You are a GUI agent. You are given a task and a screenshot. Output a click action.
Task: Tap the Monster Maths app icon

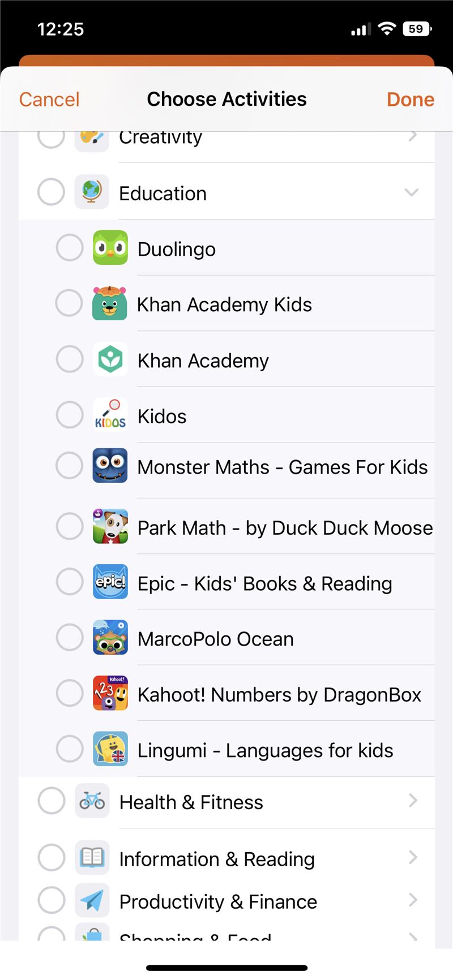(x=110, y=466)
